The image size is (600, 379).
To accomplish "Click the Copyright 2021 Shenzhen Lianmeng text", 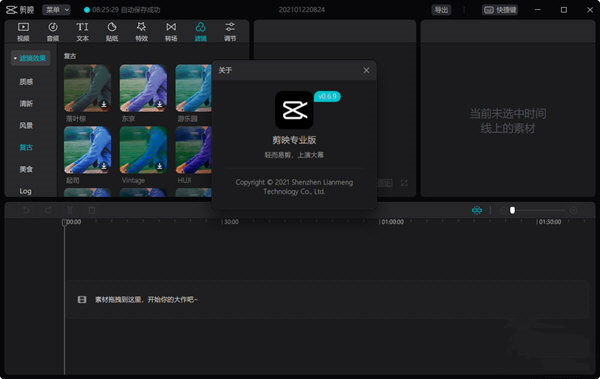I will [294, 187].
